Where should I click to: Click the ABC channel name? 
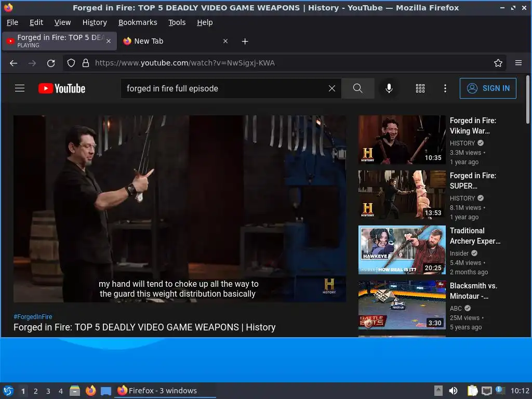[x=456, y=309]
